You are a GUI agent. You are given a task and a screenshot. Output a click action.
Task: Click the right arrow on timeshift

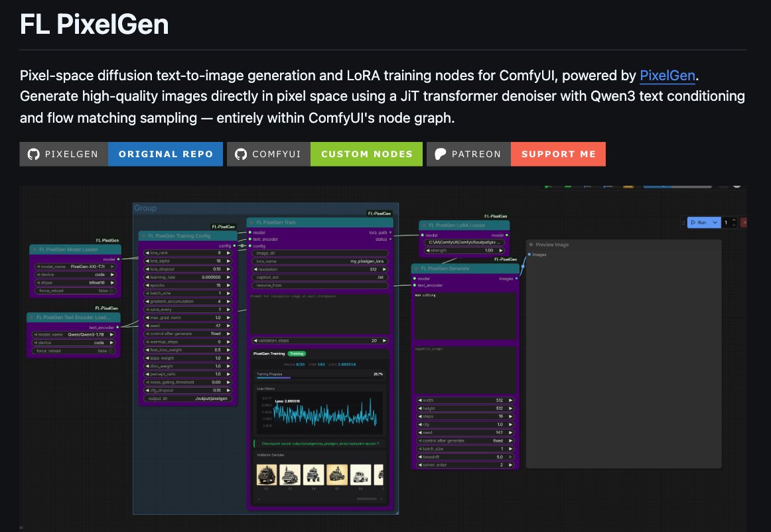510,457
